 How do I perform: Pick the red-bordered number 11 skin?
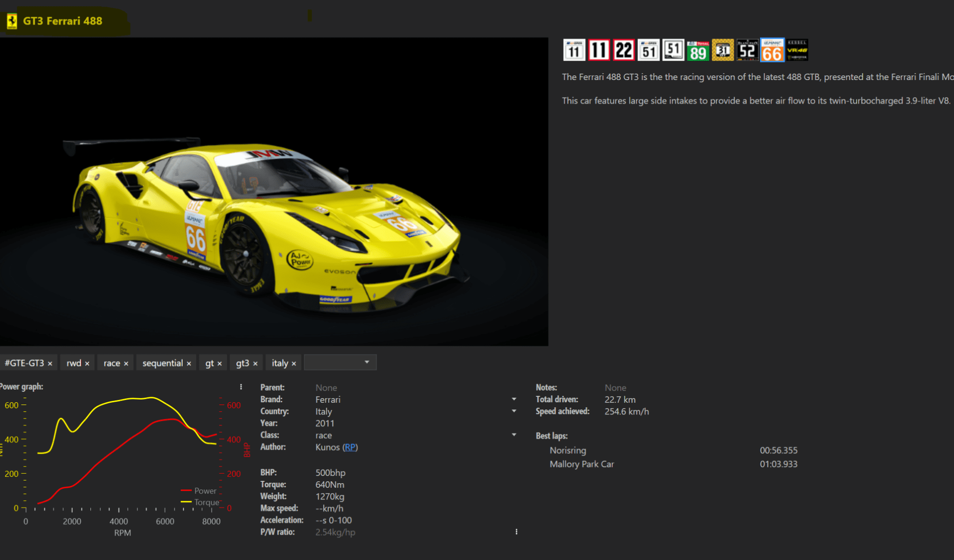click(x=599, y=50)
